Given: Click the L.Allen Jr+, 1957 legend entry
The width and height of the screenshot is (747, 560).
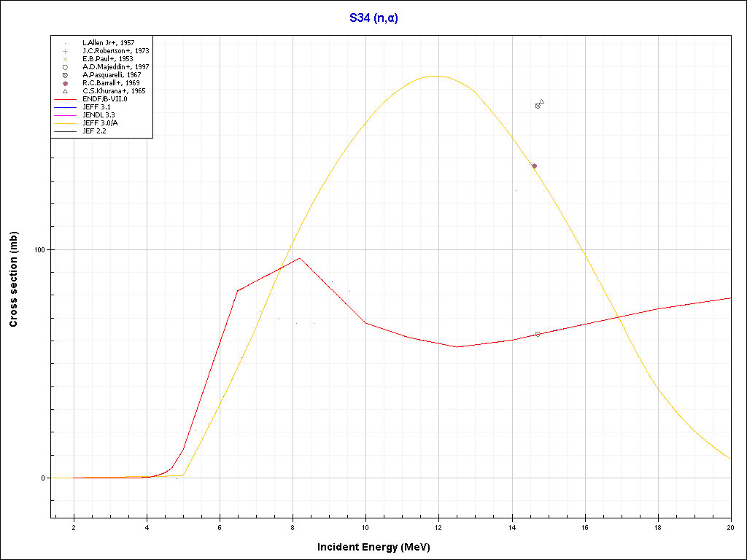Looking at the screenshot, I should coord(108,43).
